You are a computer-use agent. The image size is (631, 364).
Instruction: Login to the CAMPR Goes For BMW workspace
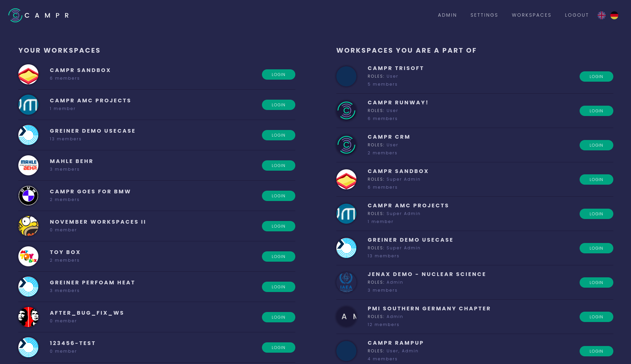coord(279,196)
